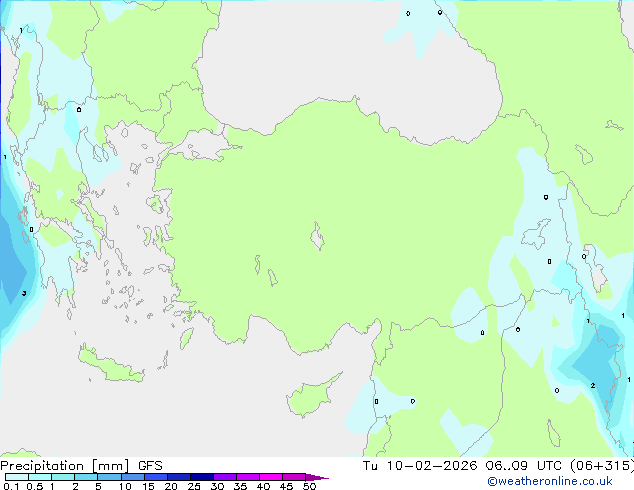The height and width of the screenshot is (490, 634).
Task: Click the legend label '0.1'
Action: [x=10, y=486]
